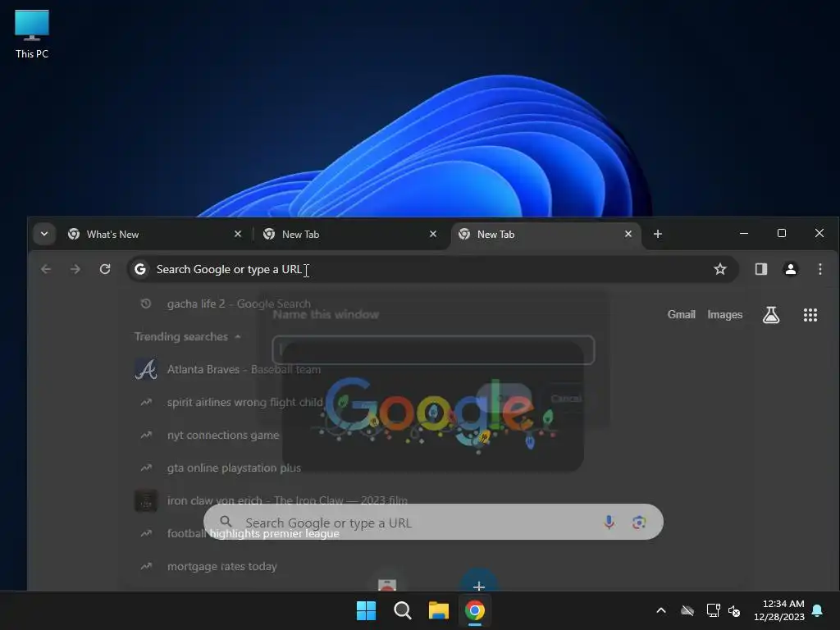Go forward to next page
The height and width of the screenshot is (630, 840).
(75, 269)
